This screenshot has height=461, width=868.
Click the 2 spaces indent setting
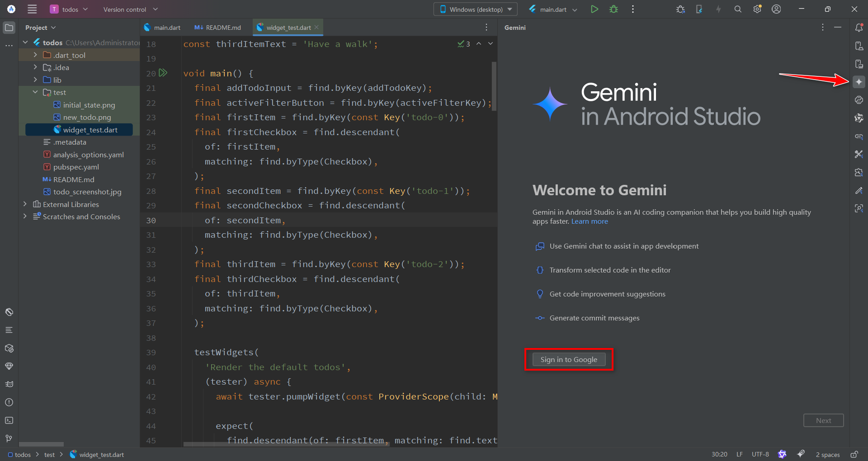coord(828,454)
